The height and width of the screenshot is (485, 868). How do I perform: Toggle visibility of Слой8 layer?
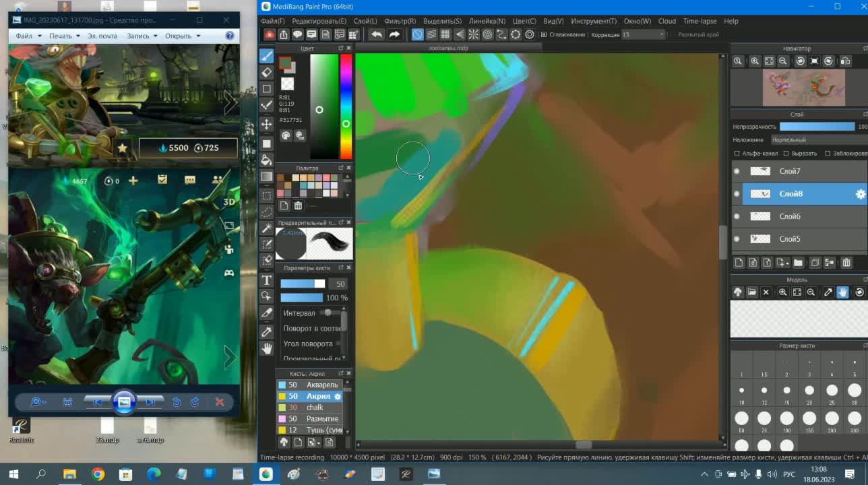tap(737, 194)
